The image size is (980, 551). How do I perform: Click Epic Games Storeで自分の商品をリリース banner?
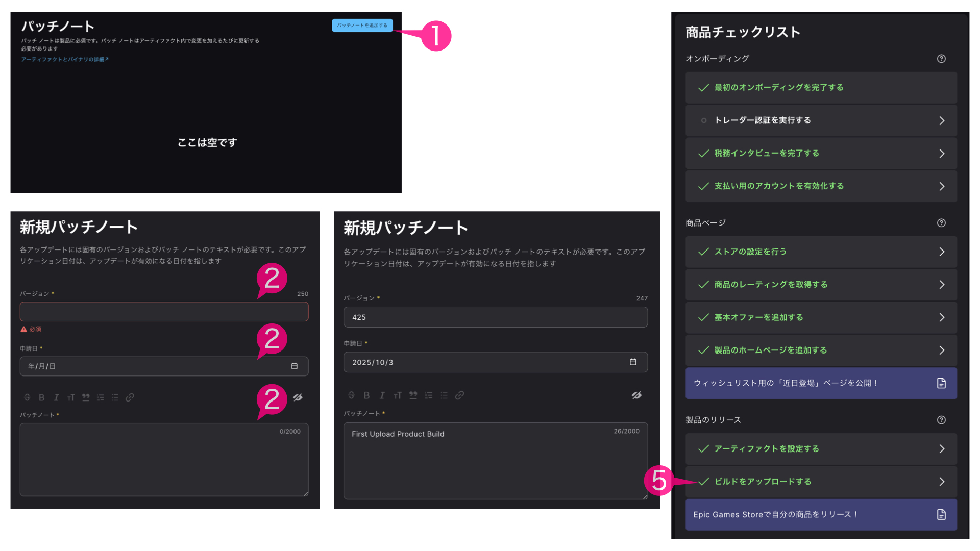(821, 515)
